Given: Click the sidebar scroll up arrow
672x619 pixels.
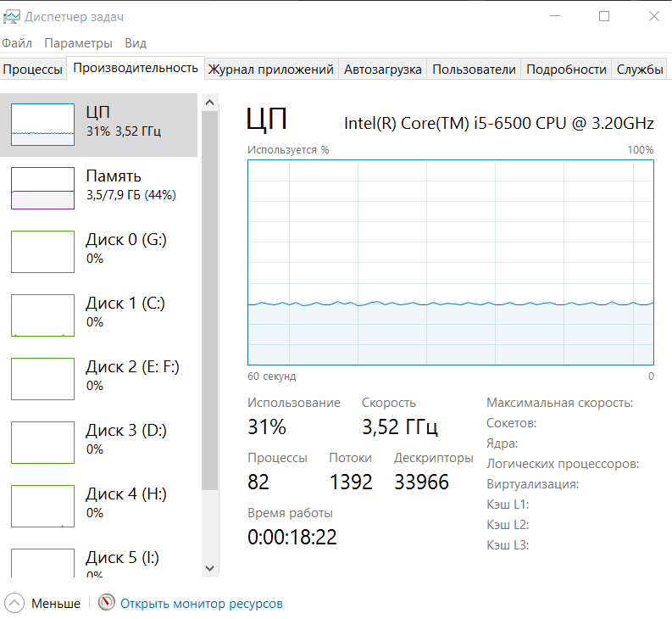Looking at the screenshot, I should (x=209, y=102).
